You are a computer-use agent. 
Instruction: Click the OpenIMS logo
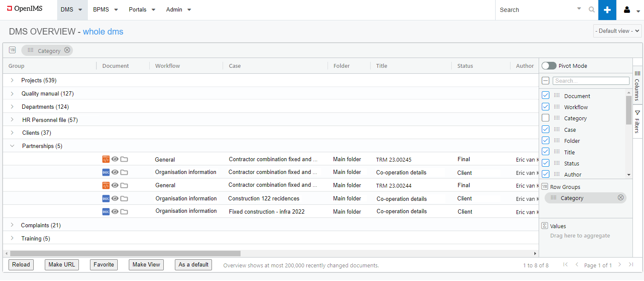coord(25,9)
